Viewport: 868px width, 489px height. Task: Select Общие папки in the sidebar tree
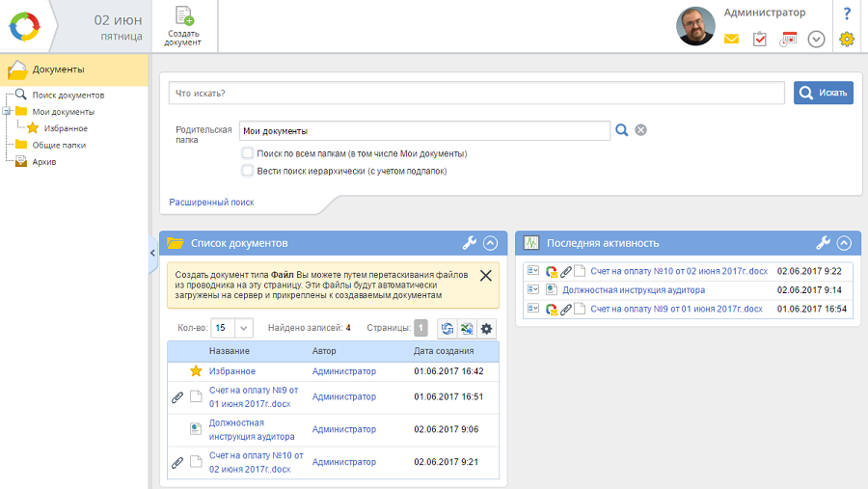pos(59,145)
